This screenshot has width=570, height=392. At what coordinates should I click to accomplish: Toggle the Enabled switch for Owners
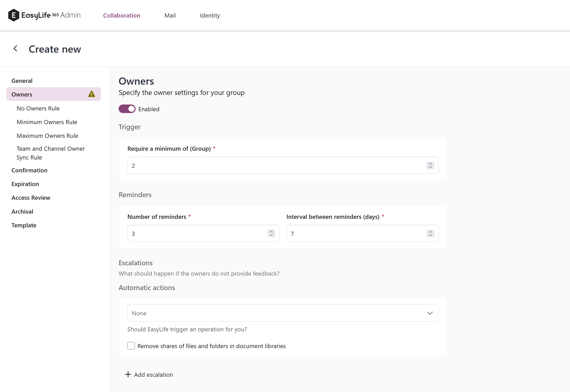(127, 109)
